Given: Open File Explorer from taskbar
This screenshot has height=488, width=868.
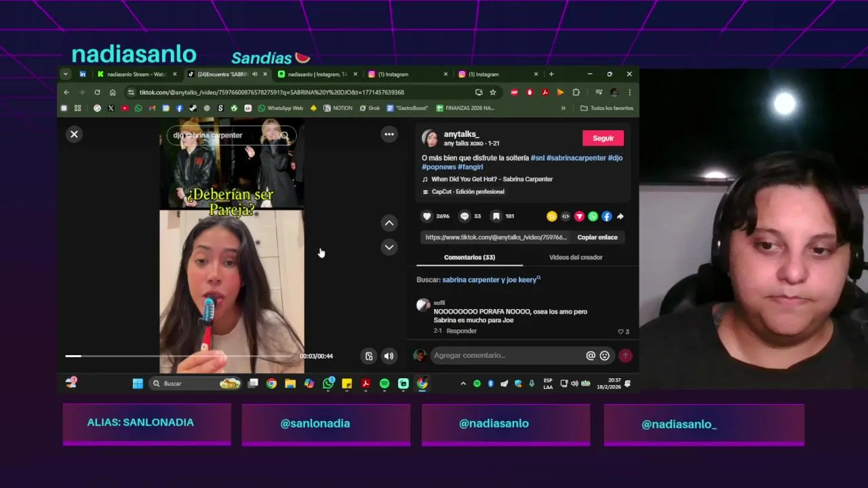Looking at the screenshot, I should (290, 384).
